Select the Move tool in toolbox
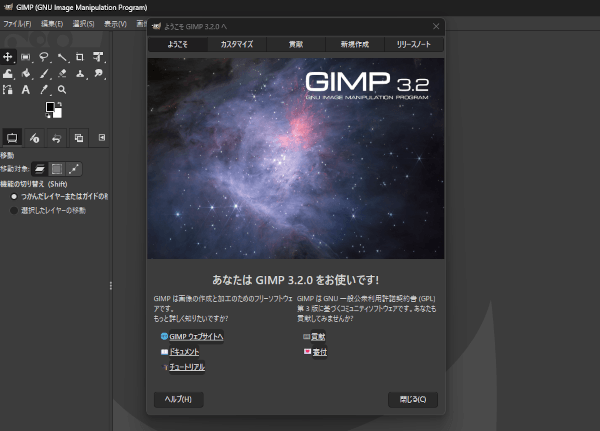Viewport: 600px width, 431px height. [8, 57]
